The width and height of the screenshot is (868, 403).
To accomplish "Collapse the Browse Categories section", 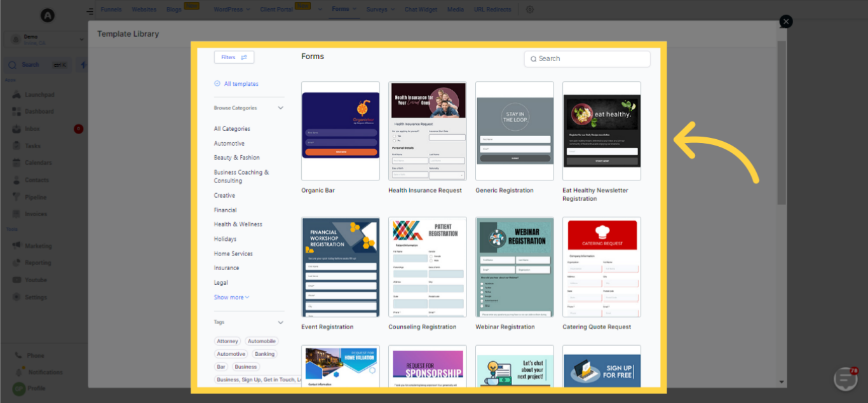I will pyautogui.click(x=281, y=108).
